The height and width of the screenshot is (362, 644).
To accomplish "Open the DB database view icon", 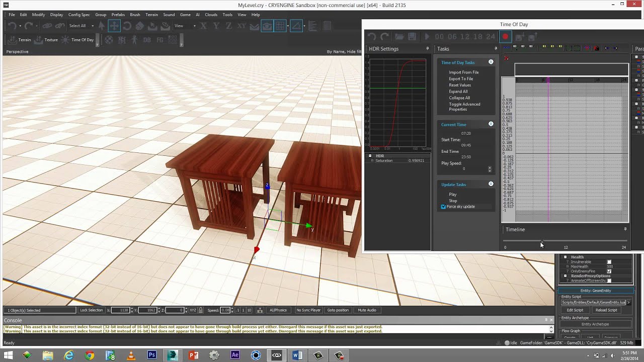I will 147,40.
